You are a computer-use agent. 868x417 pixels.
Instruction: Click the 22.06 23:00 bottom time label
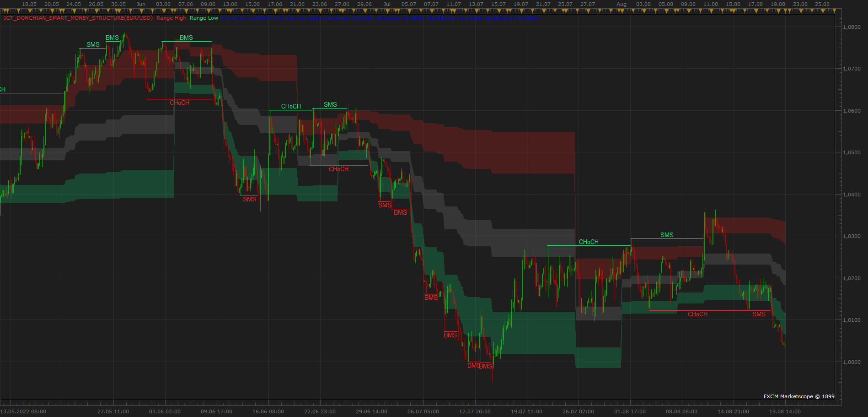tap(320, 412)
